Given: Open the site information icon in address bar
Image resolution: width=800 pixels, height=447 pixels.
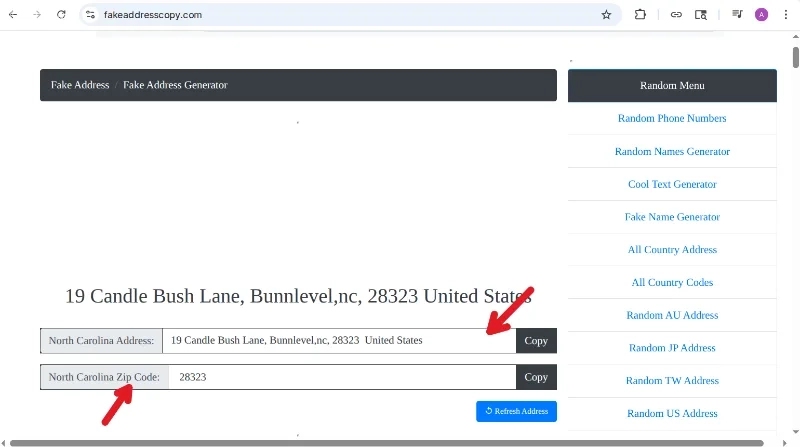Looking at the screenshot, I should [x=90, y=15].
